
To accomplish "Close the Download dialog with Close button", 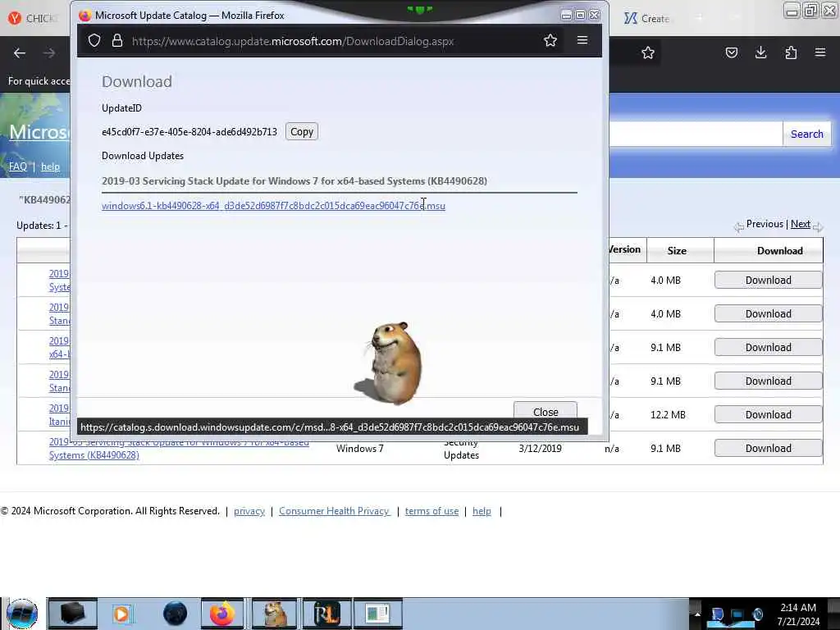I will click(546, 412).
